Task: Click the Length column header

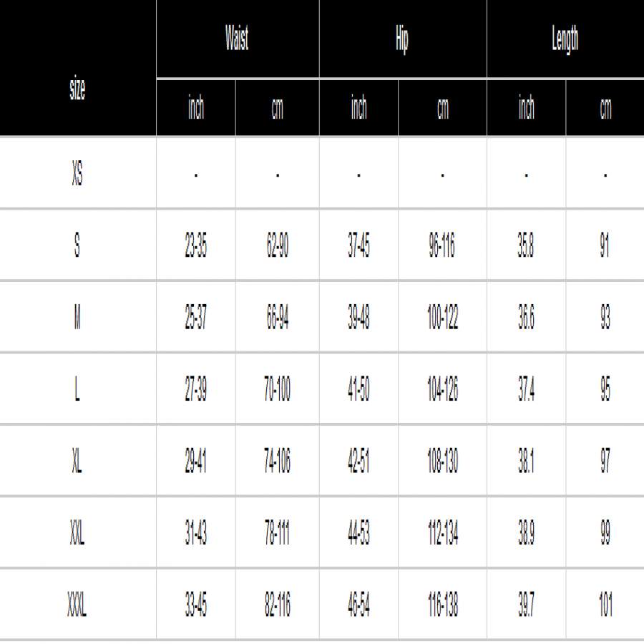Action: pos(565,39)
